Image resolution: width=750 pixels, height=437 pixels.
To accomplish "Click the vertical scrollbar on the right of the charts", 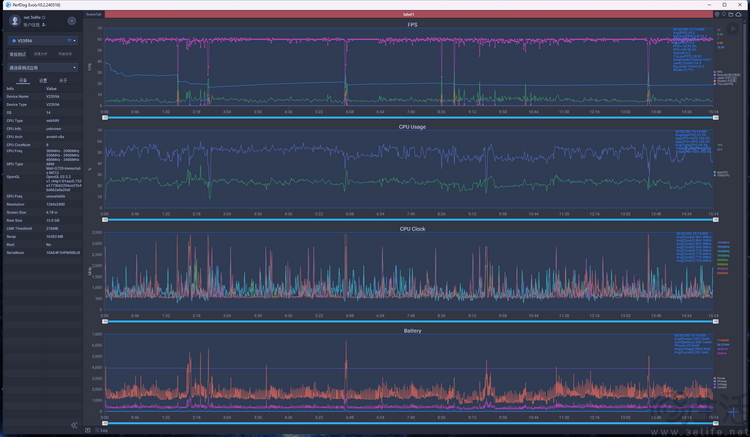I will coord(744,220).
